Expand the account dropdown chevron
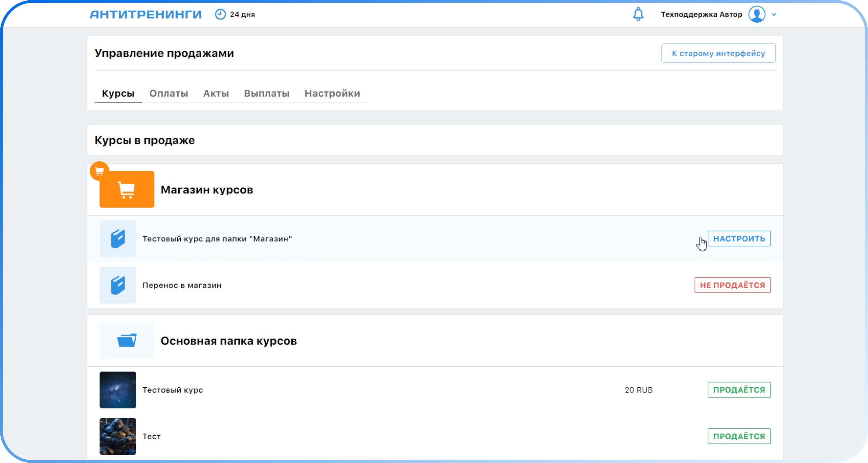868x463 pixels. (x=774, y=15)
